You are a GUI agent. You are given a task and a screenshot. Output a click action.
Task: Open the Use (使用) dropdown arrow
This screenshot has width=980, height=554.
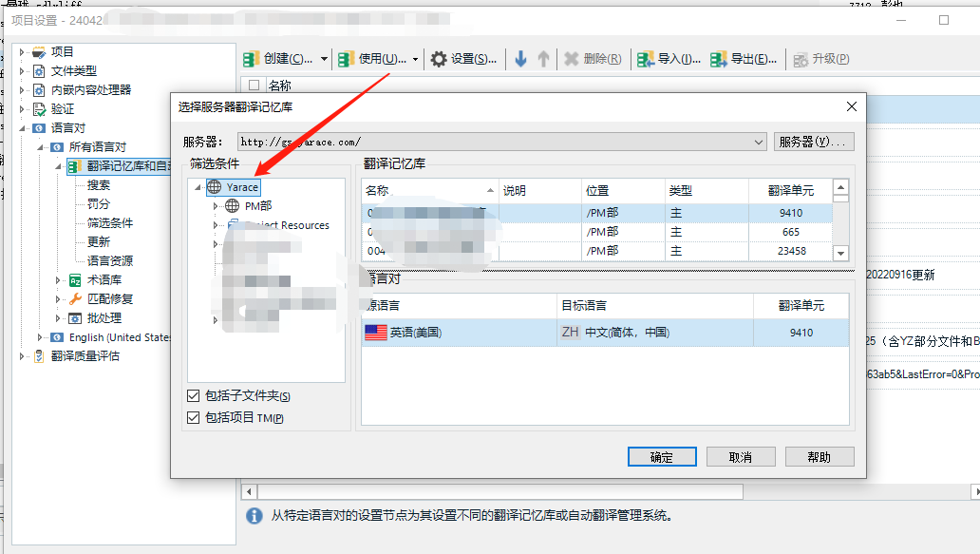coord(416,59)
